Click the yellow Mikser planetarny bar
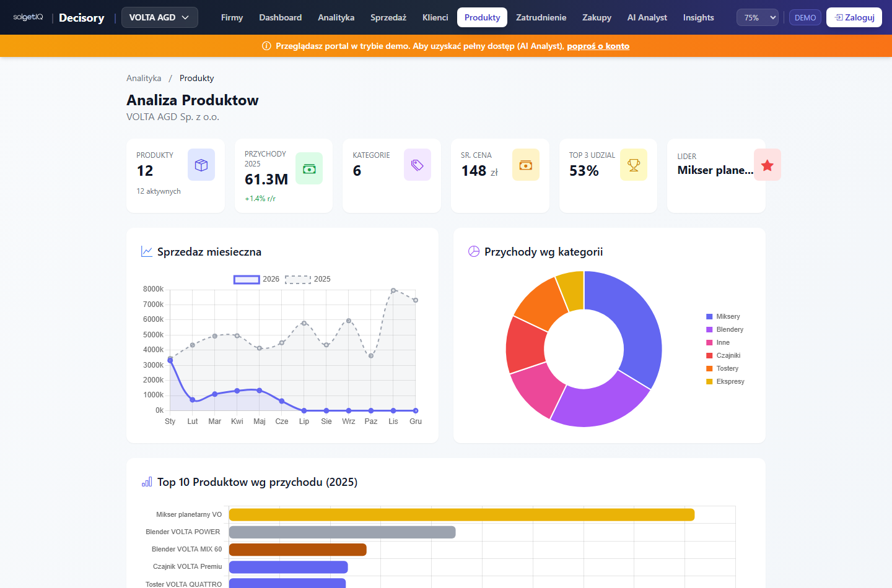The height and width of the screenshot is (588, 892). (x=462, y=514)
